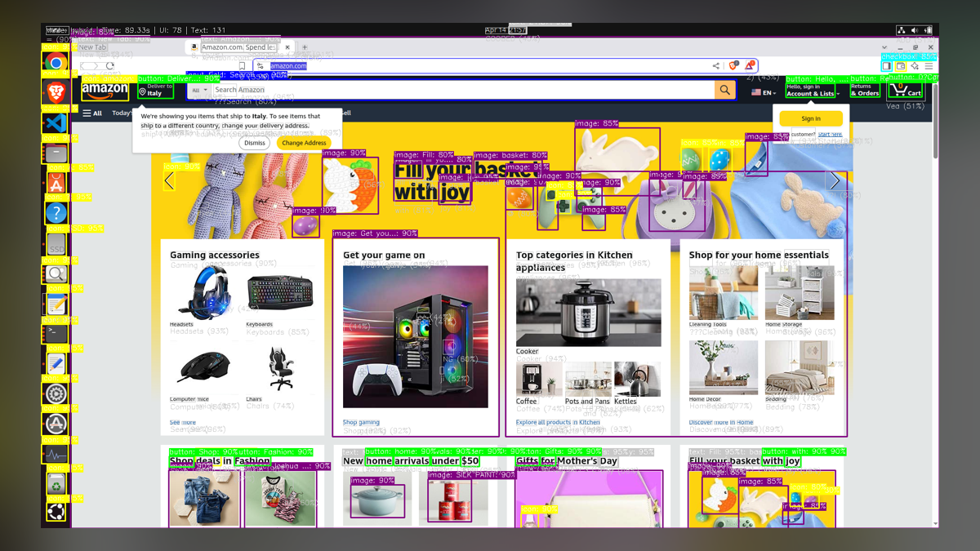
Task: Follow the Start here link
Action: pos(830,135)
